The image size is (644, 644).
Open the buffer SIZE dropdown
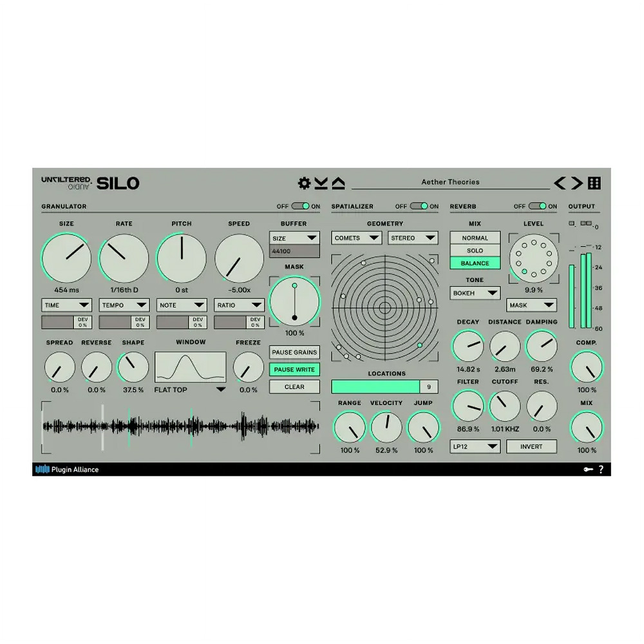(x=294, y=238)
